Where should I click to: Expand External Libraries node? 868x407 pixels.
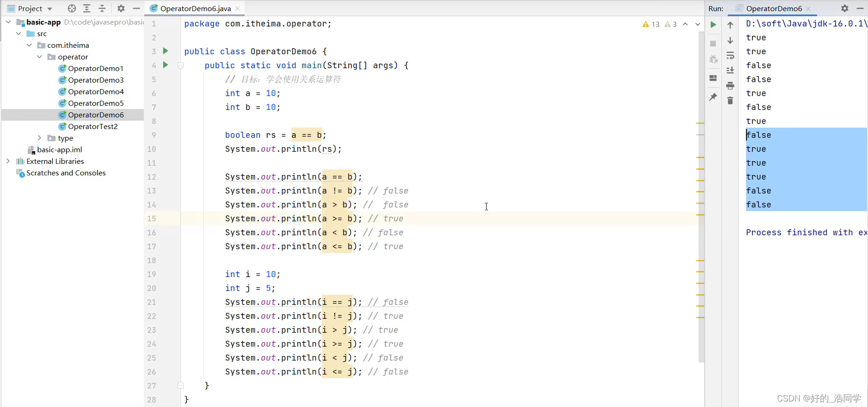[8, 161]
